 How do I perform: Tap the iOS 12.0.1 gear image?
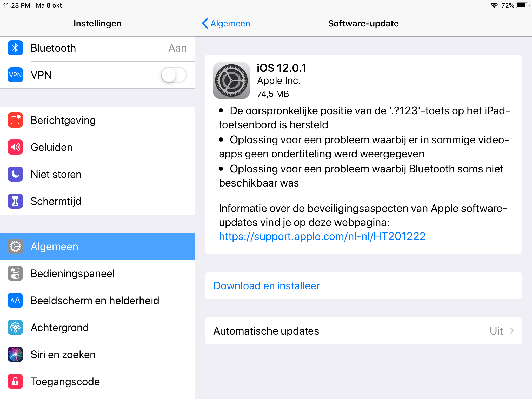231,81
